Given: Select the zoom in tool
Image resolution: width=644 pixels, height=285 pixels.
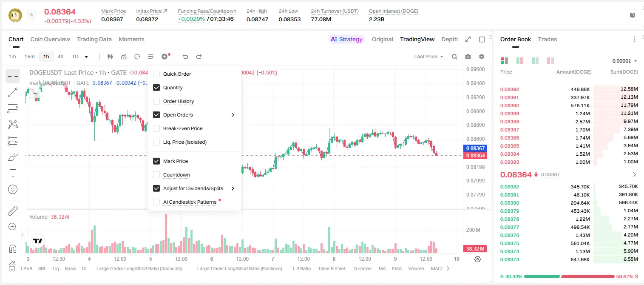Looking at the screenshot, I should [x=13, y=227].
